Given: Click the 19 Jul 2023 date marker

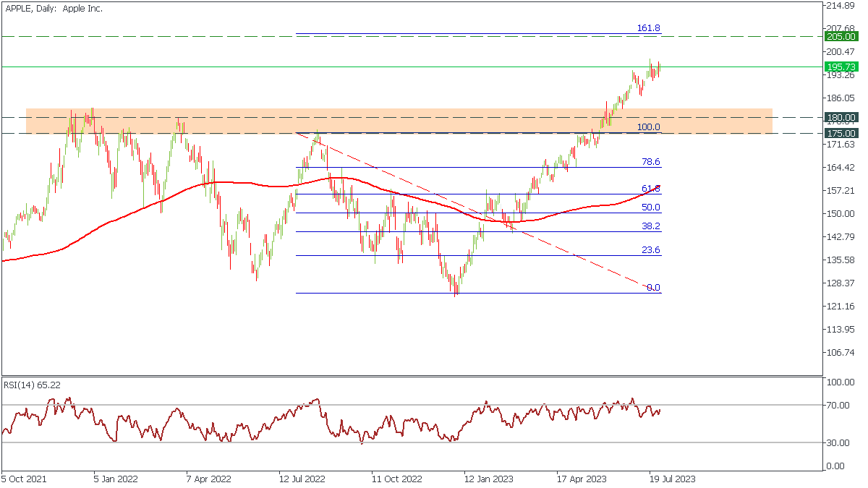Looking at the screenshot, I should [x=673, y=479].
